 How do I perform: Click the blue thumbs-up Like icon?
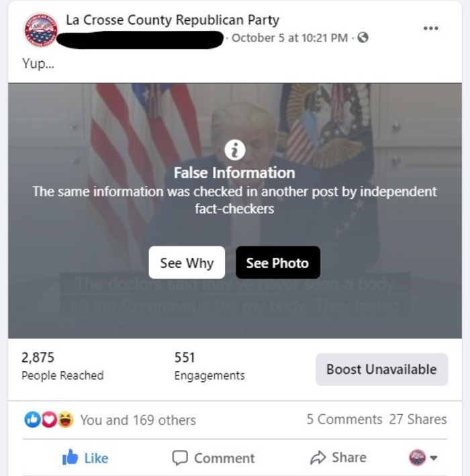pos(70,458)
